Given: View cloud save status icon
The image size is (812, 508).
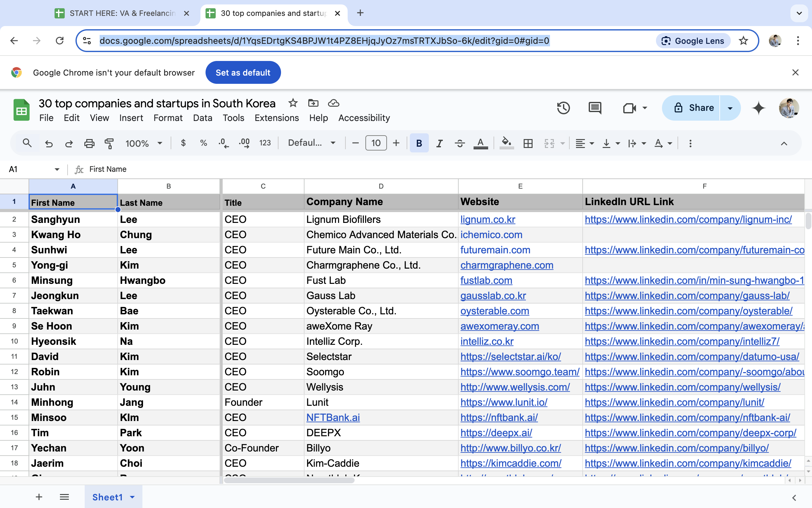Looking at the screenshot, I should (x=334, y=103).
